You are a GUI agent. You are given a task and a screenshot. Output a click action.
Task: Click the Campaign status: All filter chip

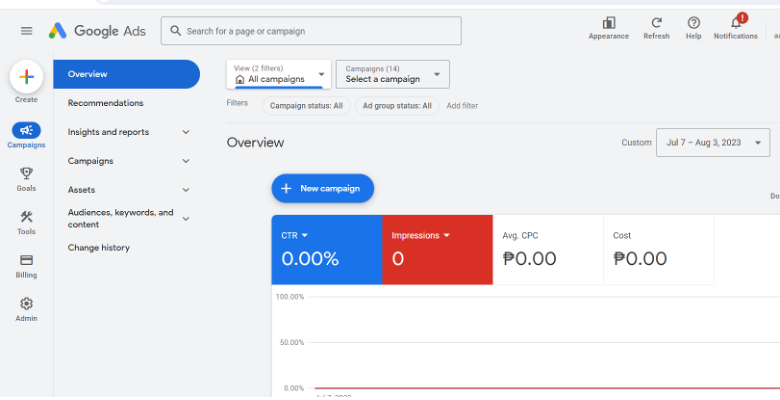tap(306, 106)
